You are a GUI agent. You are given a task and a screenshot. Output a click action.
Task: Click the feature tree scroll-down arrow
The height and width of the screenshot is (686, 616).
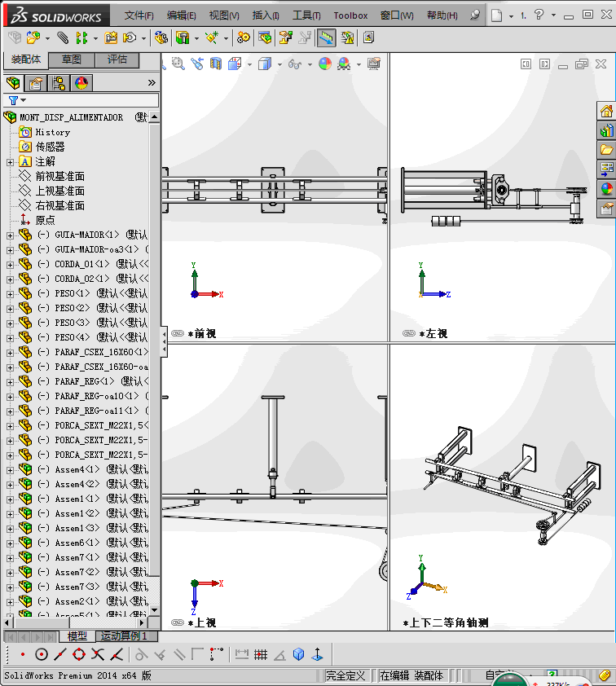pyautogui.click(x=154, y=609)
